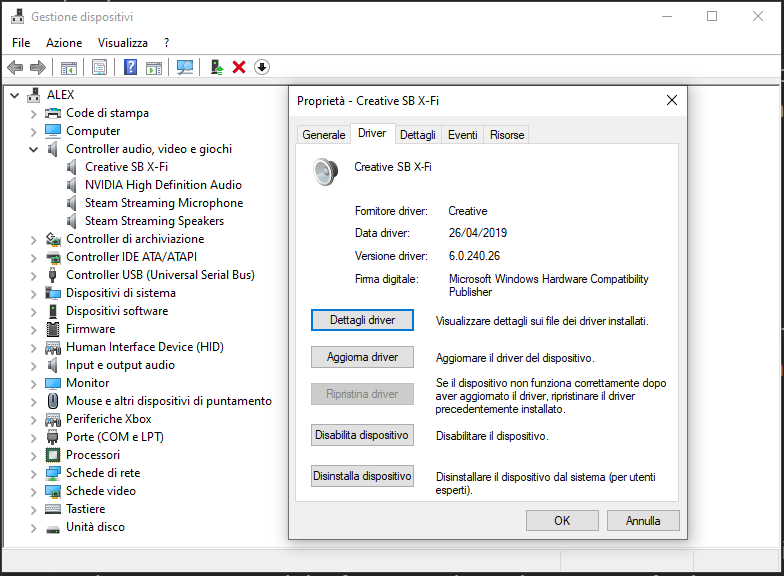Expand the Dispositivi software node
This screenshot has height=576, width=784.
coord(34,312)
